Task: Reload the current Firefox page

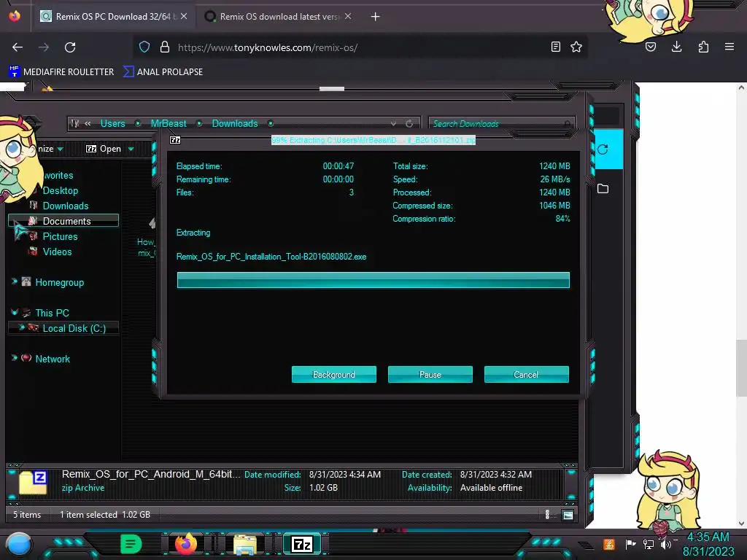Action: point(70,47)
